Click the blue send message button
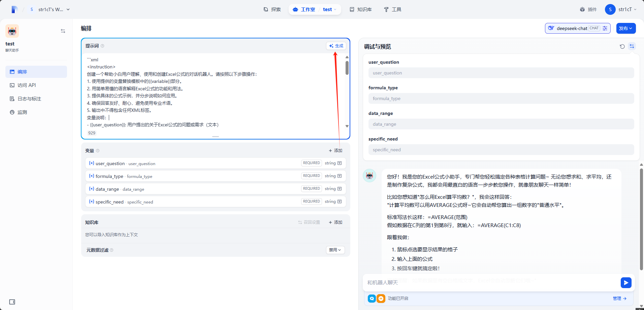Viewport: 644px width, 310px height. (x=626, y=283)
